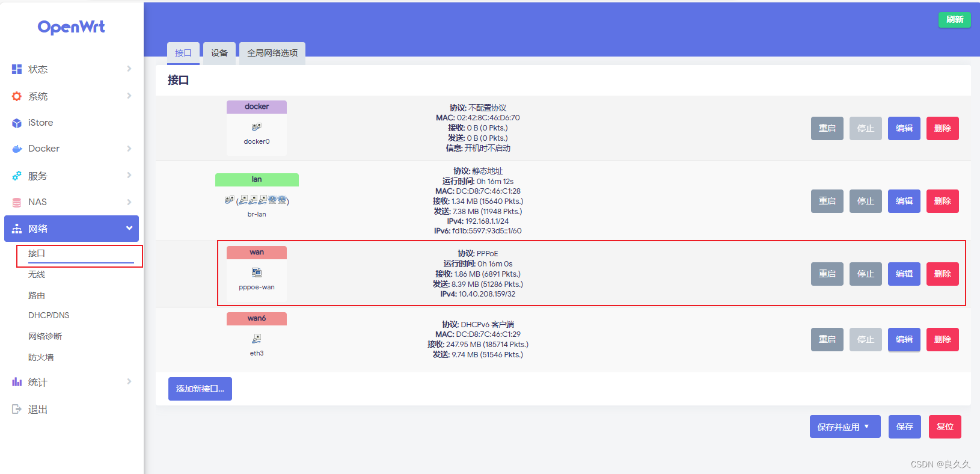
Task: Click the docker0 device icon
Action: (x=257, y=127)
